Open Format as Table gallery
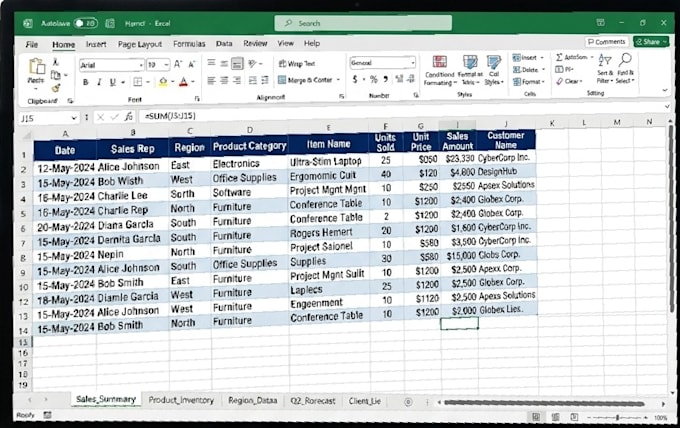This screenshot has height=428, width=680. (470, 70)
